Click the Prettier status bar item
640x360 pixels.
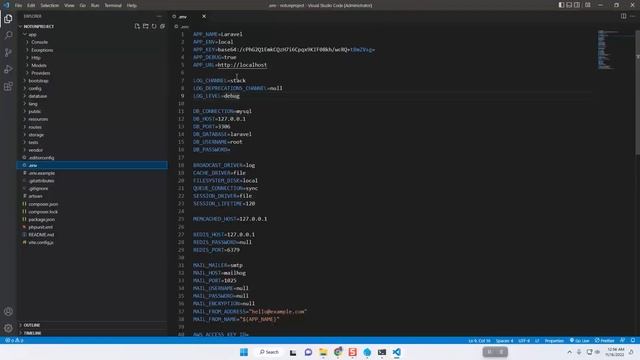point(604,340)
